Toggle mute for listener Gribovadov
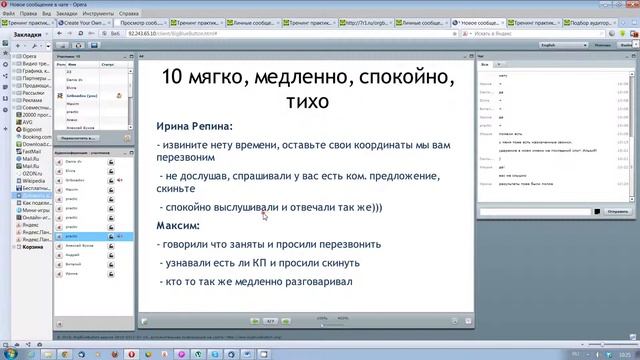The height and width of the screenshot is (360, 640). (x=60, y=181)
